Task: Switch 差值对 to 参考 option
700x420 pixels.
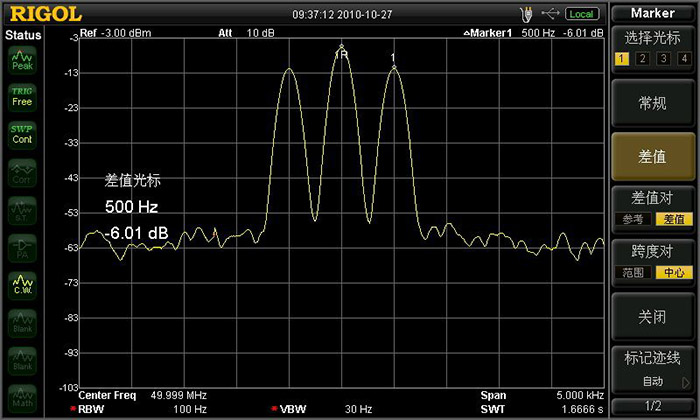Action: click(633, 219)
